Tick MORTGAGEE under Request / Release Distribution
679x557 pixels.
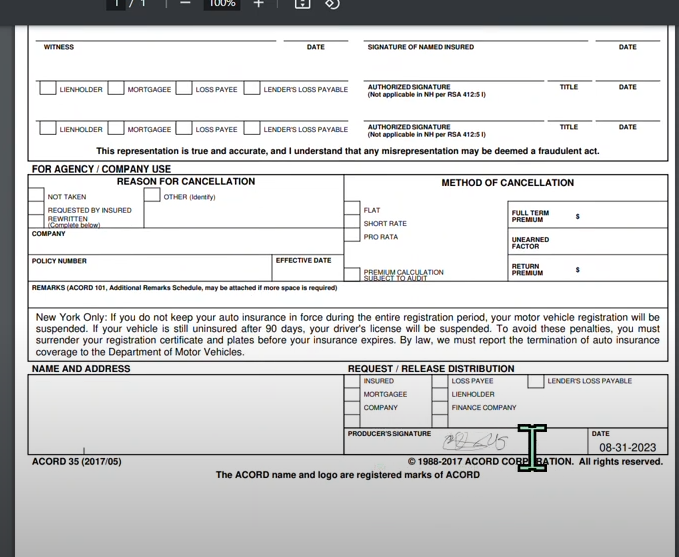(352, 394)
